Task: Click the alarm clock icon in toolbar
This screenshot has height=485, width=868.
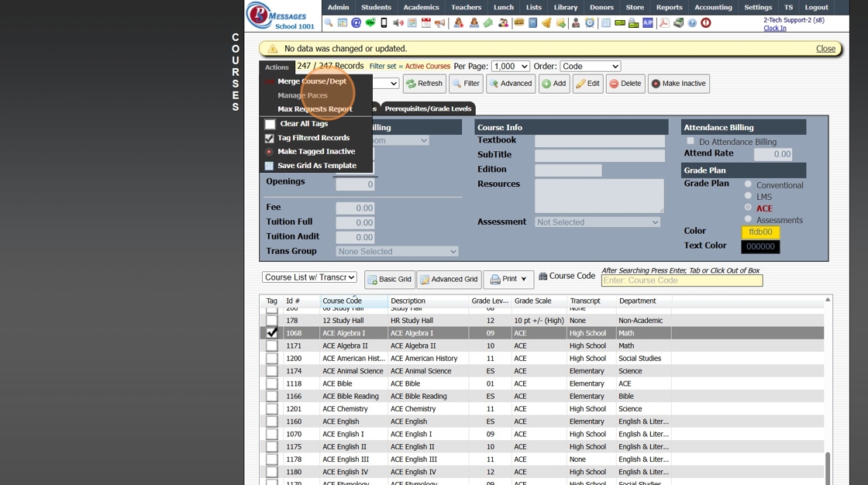Action: coord(590,23)
